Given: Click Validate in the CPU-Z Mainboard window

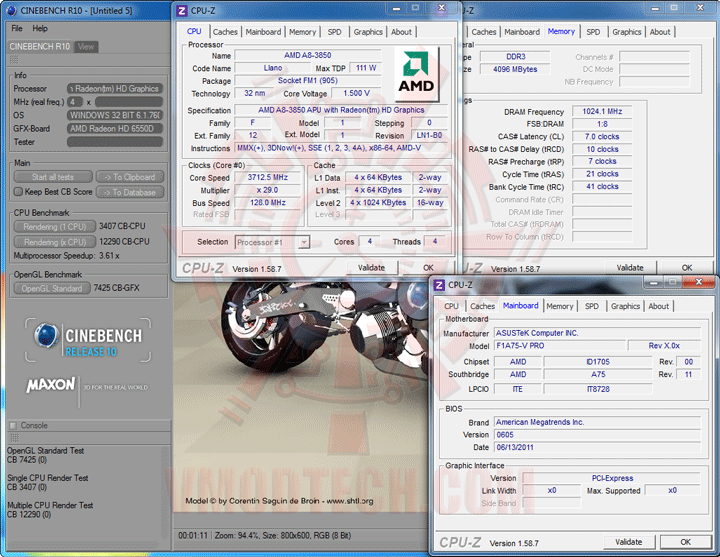Looking at the screenshot, I should click(x=629, y=542).
